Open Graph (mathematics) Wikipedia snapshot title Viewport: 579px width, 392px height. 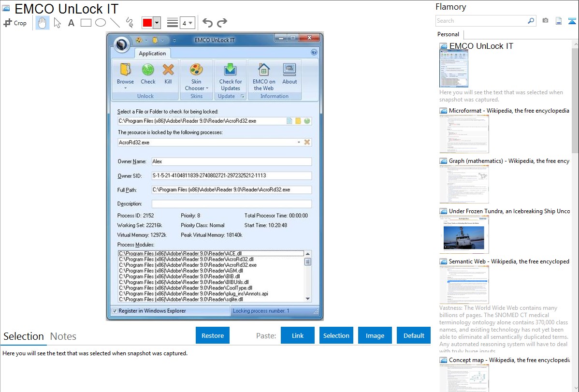click(x=509, y=161)
